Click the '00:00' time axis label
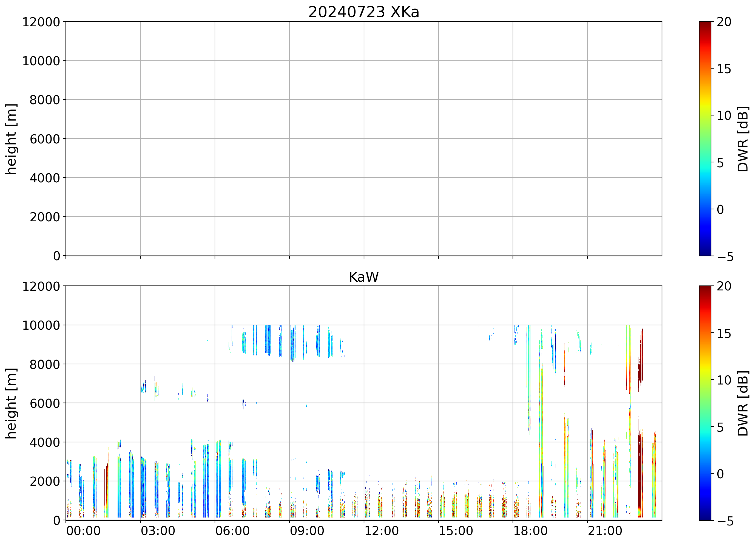 [x=83, y=531]
